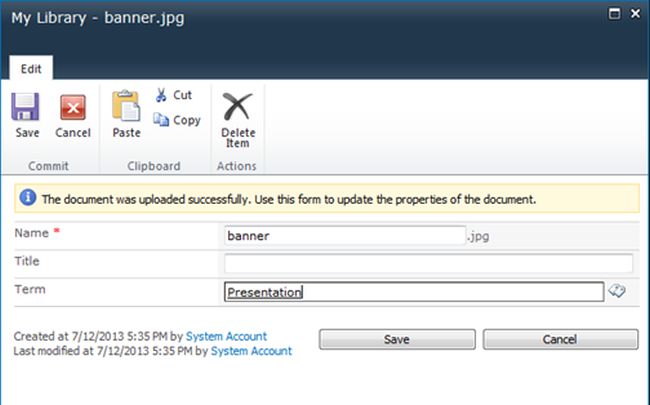
Task: Select the Paste clipboard icon
Action: pyautogui.click(x=126, y=106)
